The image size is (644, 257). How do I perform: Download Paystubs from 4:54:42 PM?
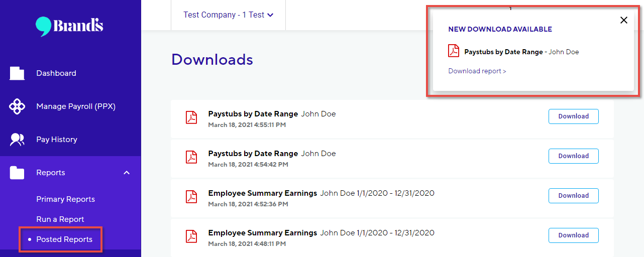coord(573,156)
